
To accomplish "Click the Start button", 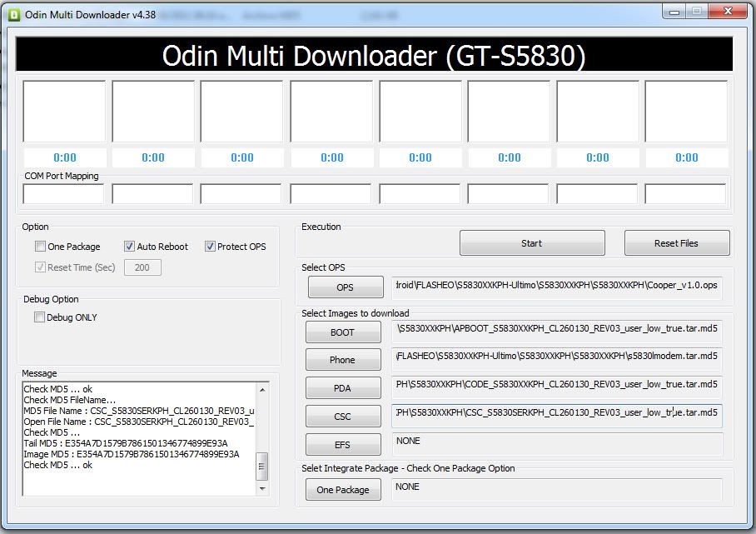I will (532, 243).
